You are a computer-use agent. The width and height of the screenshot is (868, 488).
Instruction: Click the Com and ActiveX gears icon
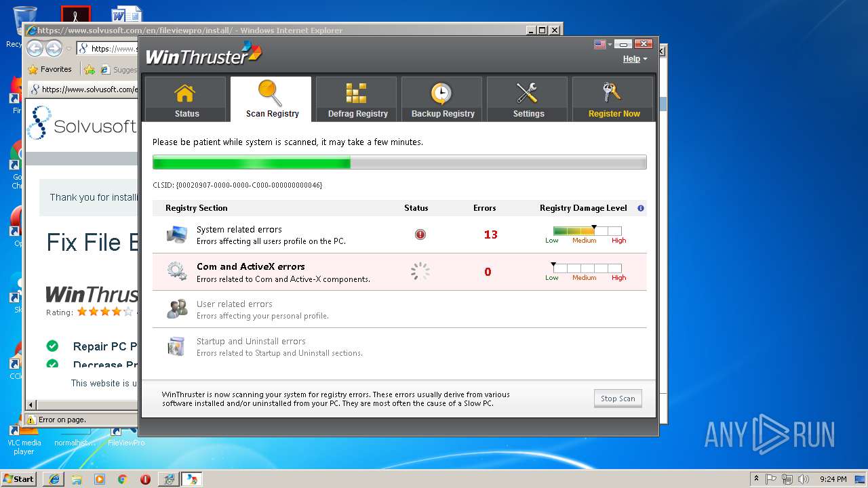[177, 272]
